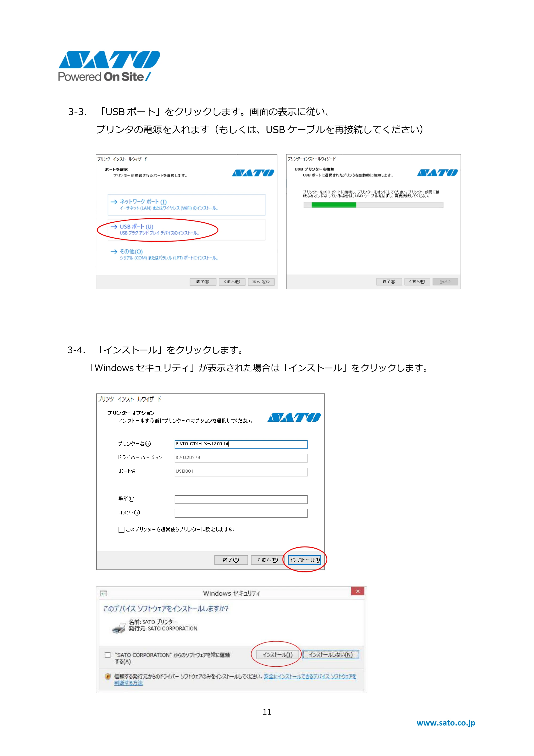Image resolution: width=534 pixels, height=756 pixels.
Task: Click the 場所(L) input field
Action: [x=241, y=499]
